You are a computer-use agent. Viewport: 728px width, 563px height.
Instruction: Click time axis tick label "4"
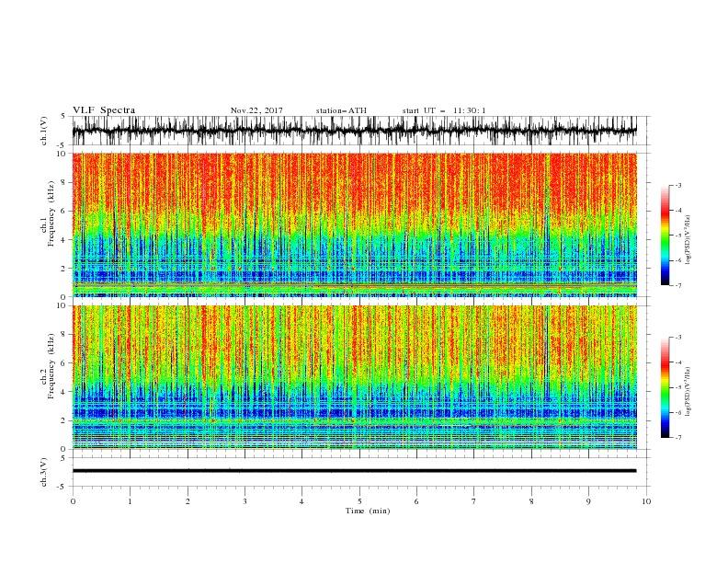click(301, 501)
